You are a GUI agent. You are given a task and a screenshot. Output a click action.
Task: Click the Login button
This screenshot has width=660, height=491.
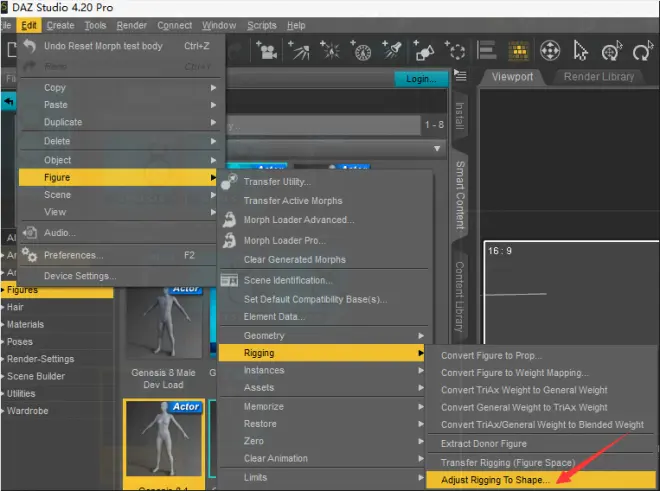click(x=420, y=79)
